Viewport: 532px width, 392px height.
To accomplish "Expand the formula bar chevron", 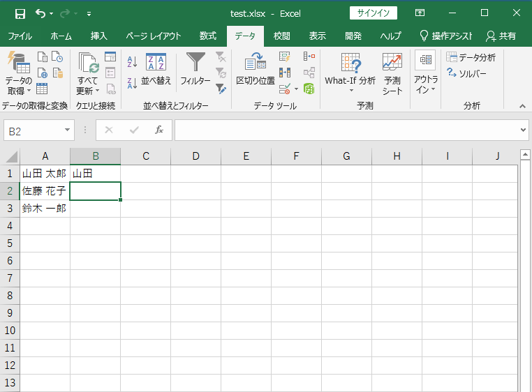I will [523, 130].
